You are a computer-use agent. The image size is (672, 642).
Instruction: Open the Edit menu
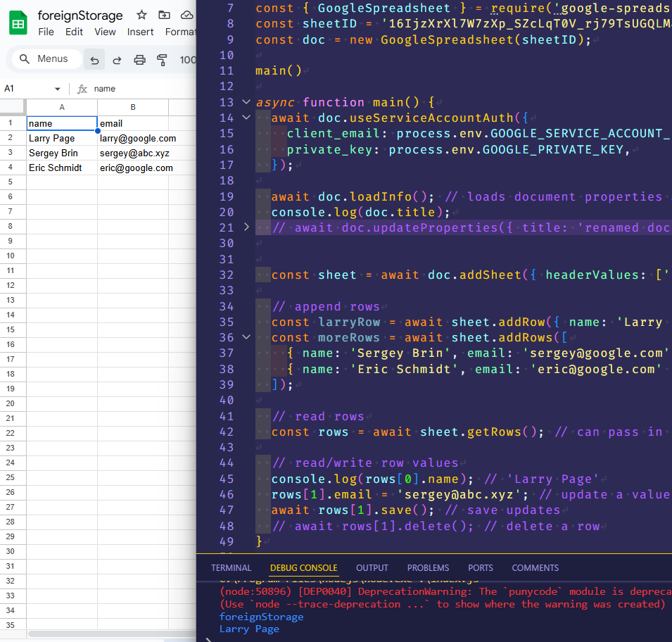pos(74,32)
